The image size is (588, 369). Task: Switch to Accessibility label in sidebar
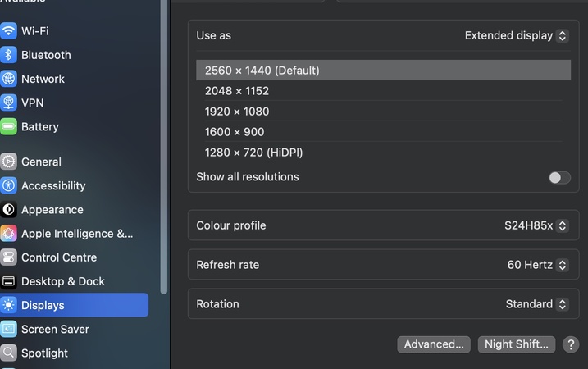(53, 185)
